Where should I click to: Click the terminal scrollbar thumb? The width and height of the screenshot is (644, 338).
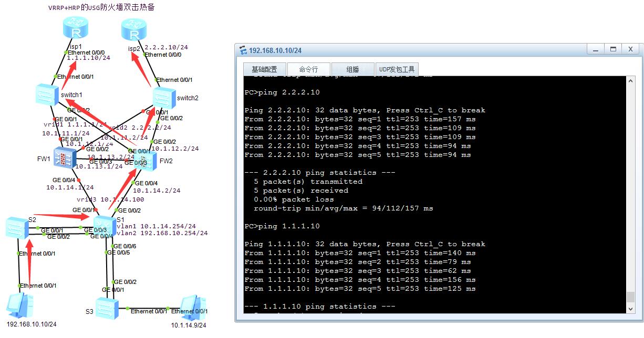click(x=630, y=297)
